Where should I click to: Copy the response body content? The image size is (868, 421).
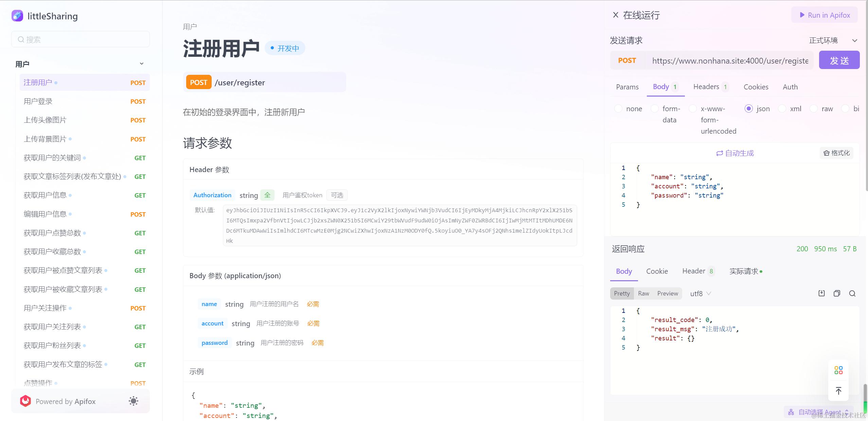[837, 293]
